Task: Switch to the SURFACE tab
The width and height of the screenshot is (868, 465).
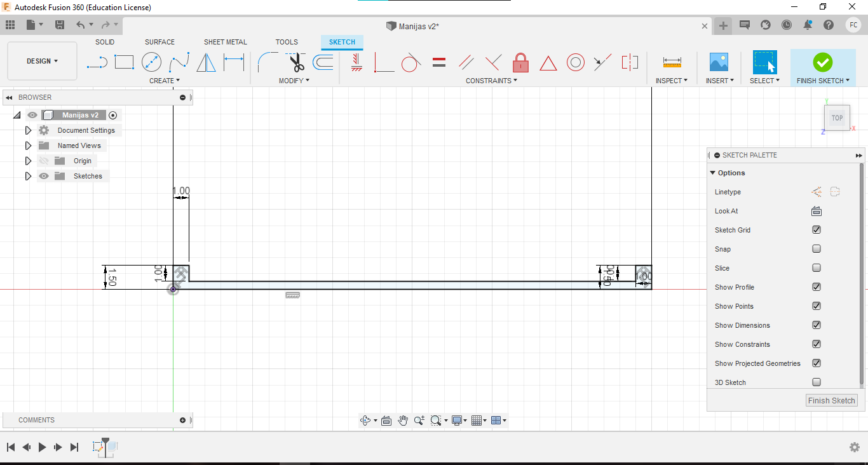Action: [159, 42]
